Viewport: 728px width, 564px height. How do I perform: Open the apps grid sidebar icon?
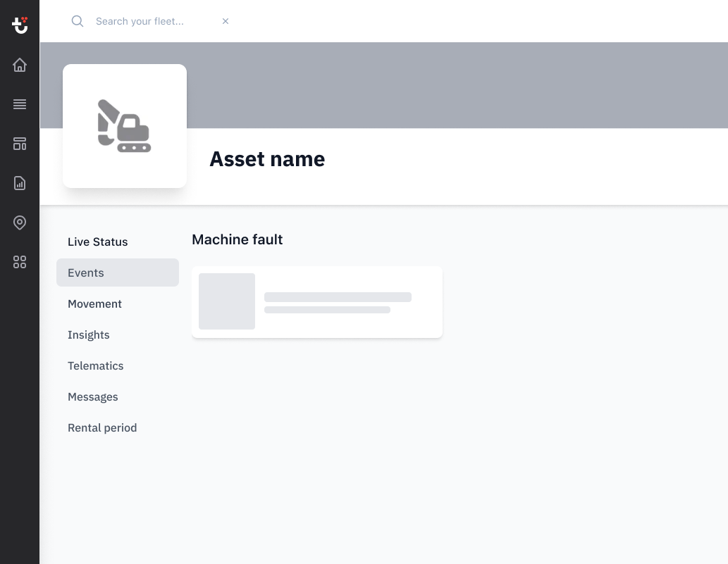pos(20,262)
